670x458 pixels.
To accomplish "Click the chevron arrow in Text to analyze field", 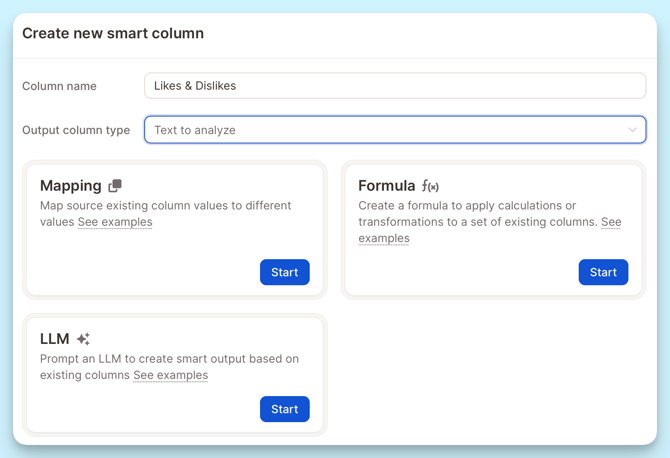I will 632,130.
